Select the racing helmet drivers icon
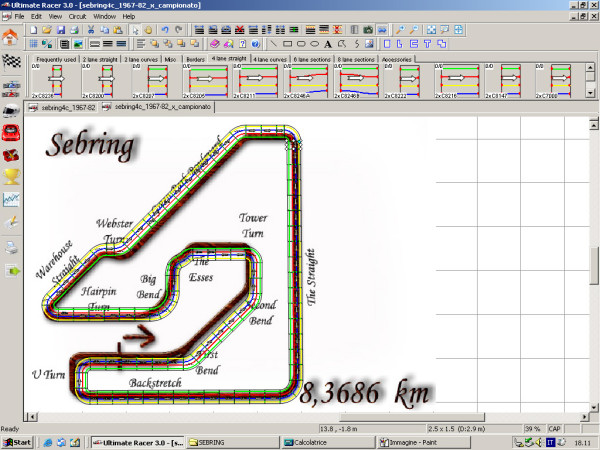 point(12,109)
